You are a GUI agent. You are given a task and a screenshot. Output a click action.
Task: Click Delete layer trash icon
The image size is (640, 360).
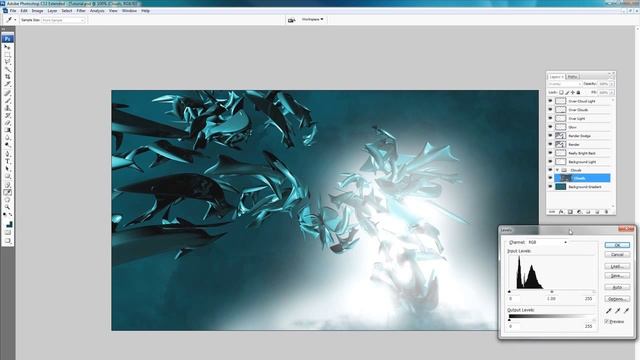pos(606,212)
